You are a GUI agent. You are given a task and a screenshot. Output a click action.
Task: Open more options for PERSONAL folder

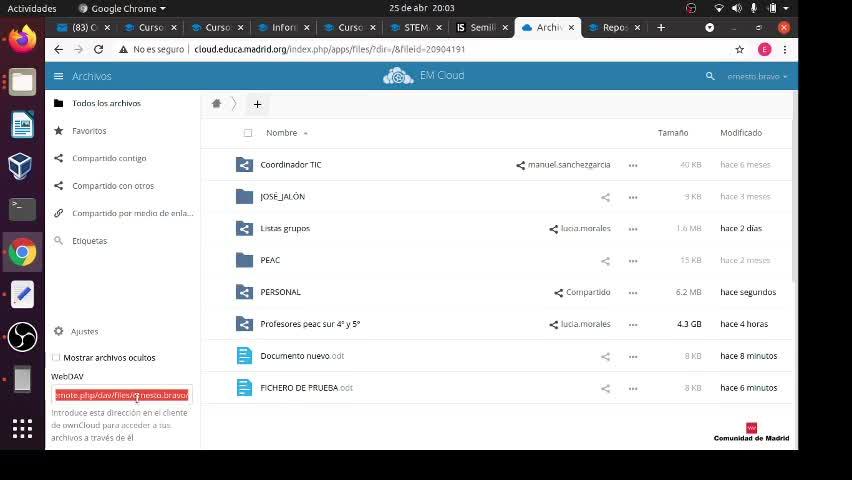(633, 292)
